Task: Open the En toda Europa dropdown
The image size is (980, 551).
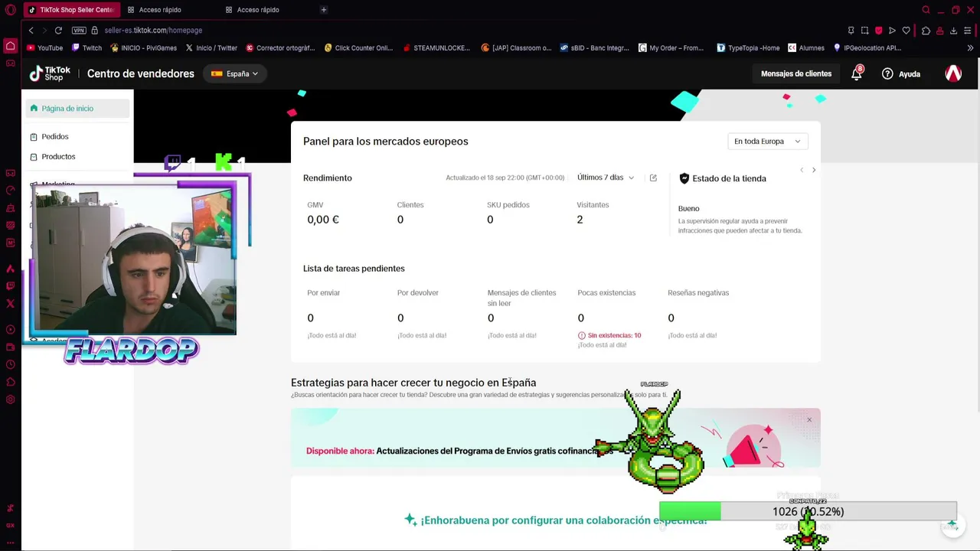Action: [766, 142]
